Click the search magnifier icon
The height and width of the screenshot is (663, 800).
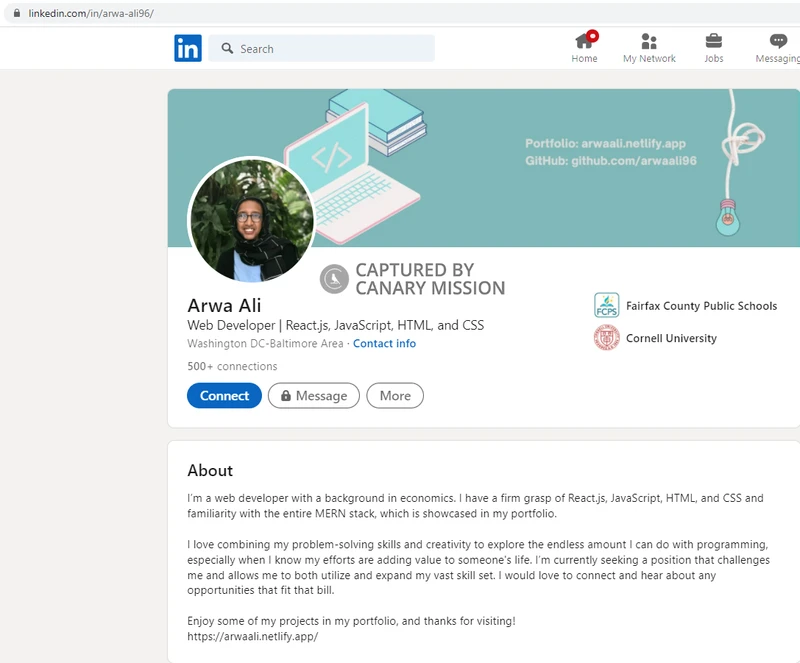pyautogui.click(x=227, y=48)
